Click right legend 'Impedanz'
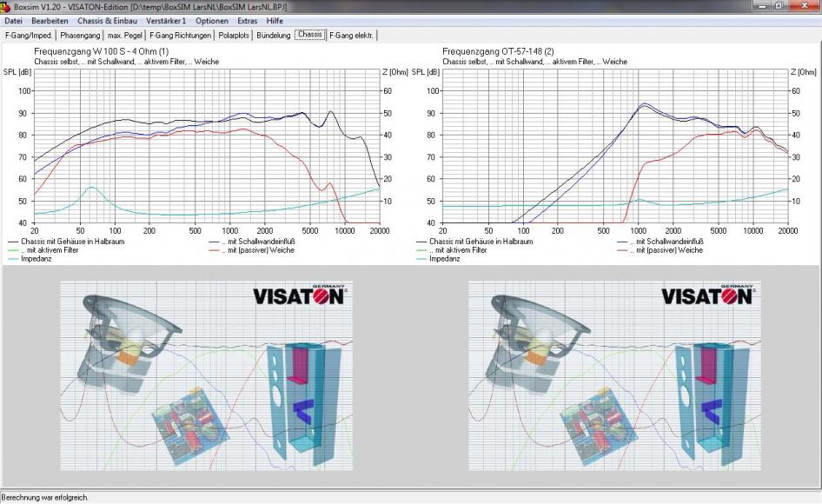 pos(445,259)
